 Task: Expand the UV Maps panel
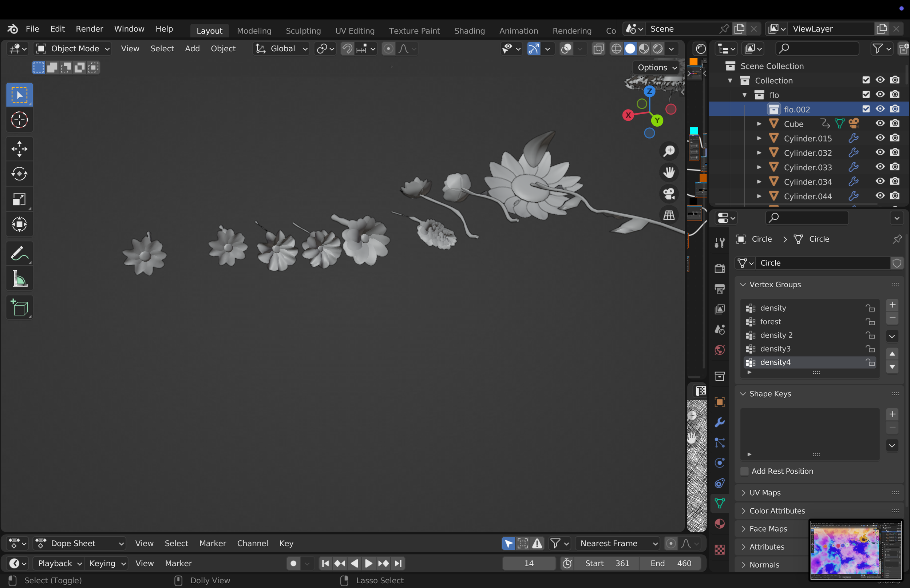[x=764, y=493]
